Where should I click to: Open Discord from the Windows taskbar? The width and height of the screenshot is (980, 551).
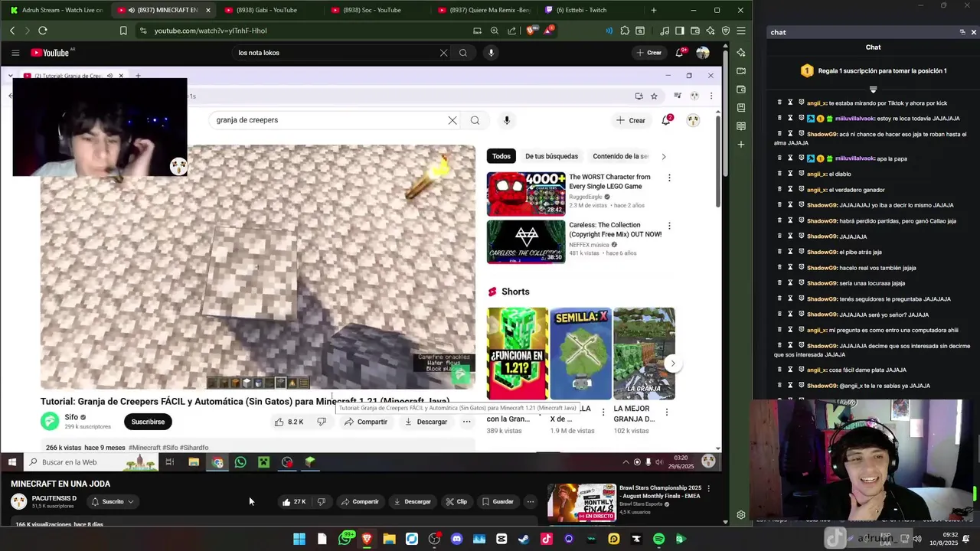coord(457,540)
